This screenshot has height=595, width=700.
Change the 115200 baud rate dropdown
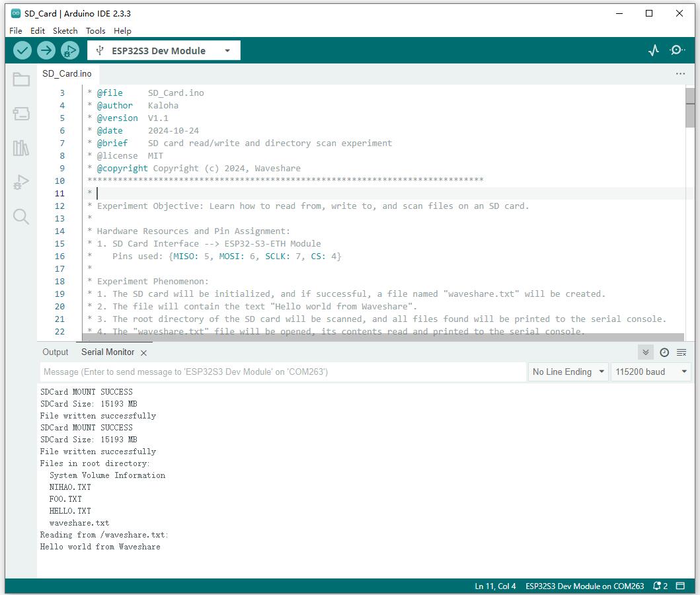point(650,372)
